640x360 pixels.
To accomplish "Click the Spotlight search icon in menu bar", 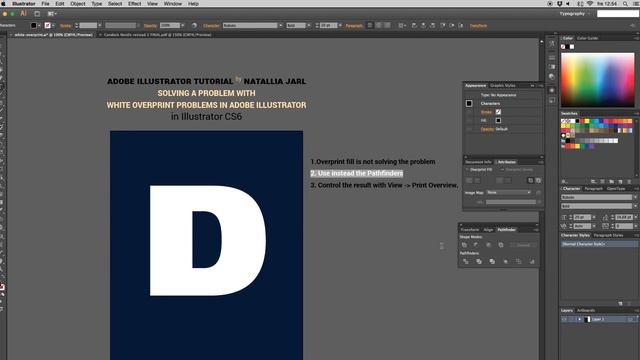I will 625,4.
